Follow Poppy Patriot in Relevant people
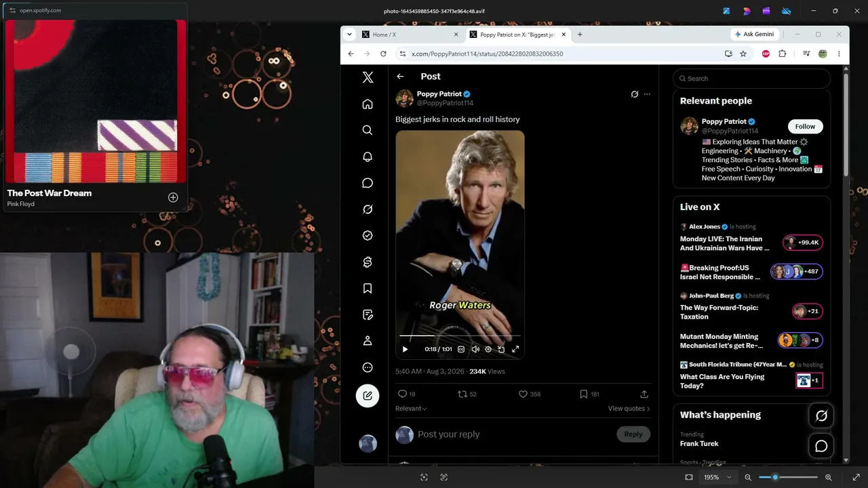 (805, 126)
